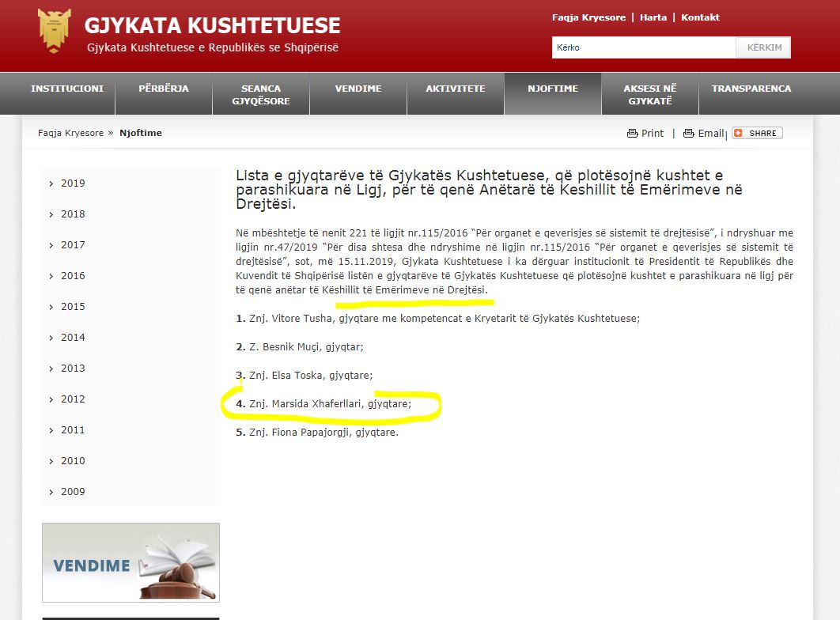Expand the 2016 archive year
This screenshot has width=840, height=620.
tap(72, 276)
